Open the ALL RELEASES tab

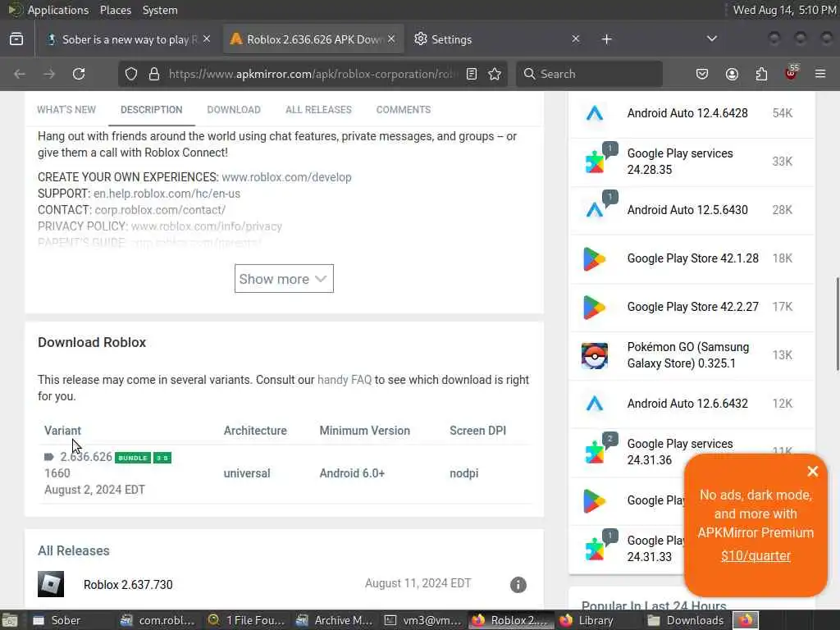click(x=318, y=110)
